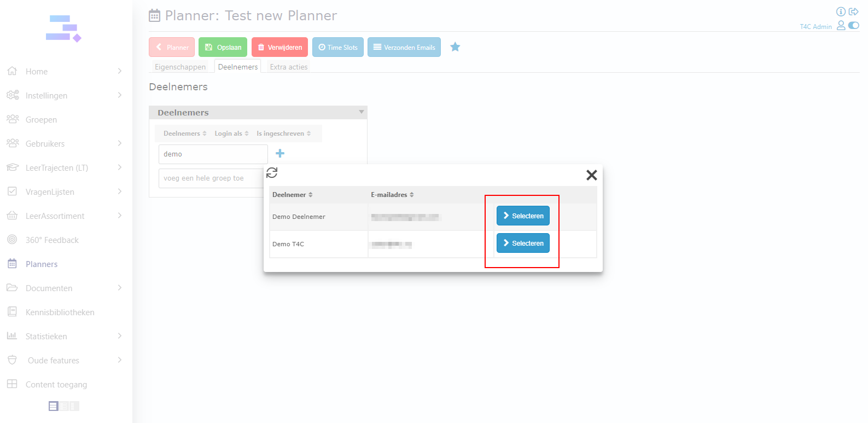This screenshot has width=868, height=423.
Task: Expand the Statistieken submenu chevron
Action: [120, 336]
